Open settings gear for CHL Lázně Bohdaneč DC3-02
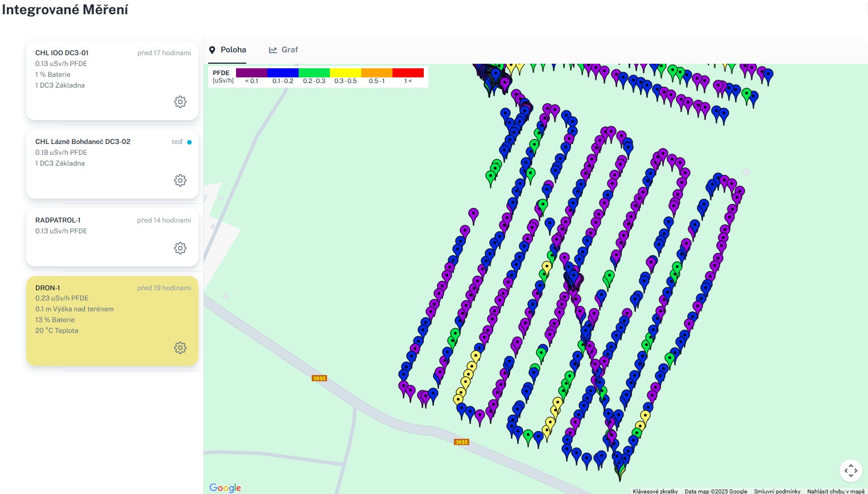 [180, 180]
